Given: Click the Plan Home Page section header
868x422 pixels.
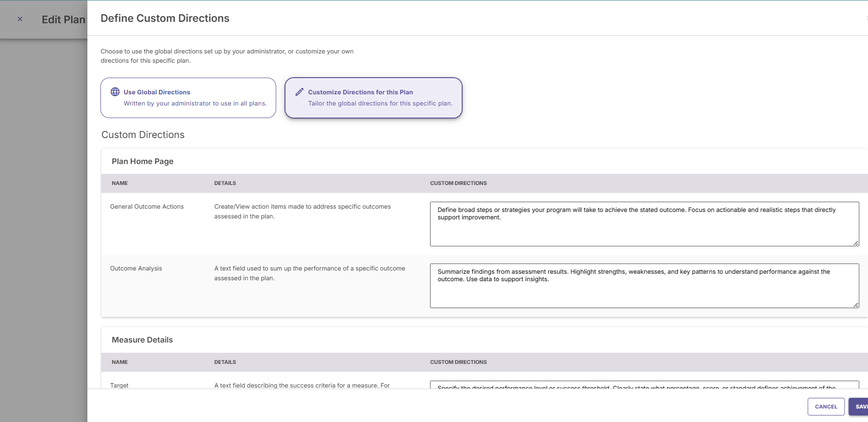Looking at the screenshot, I should [x=142, y=161].
